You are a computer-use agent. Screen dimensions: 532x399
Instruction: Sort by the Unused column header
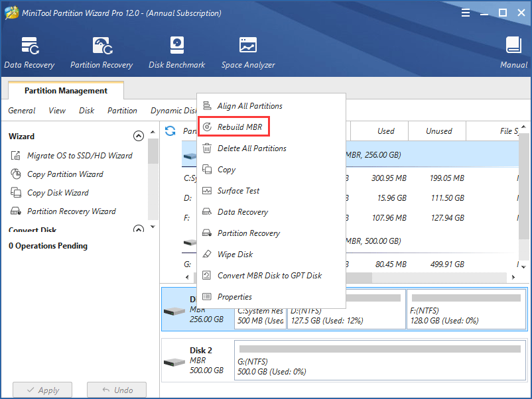(x=437, y=131)
